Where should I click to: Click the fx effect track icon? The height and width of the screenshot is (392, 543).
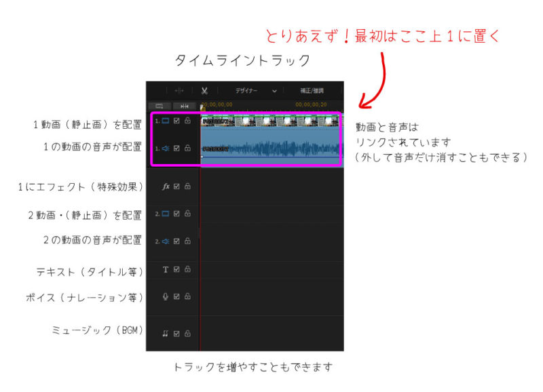coord(166,186)
